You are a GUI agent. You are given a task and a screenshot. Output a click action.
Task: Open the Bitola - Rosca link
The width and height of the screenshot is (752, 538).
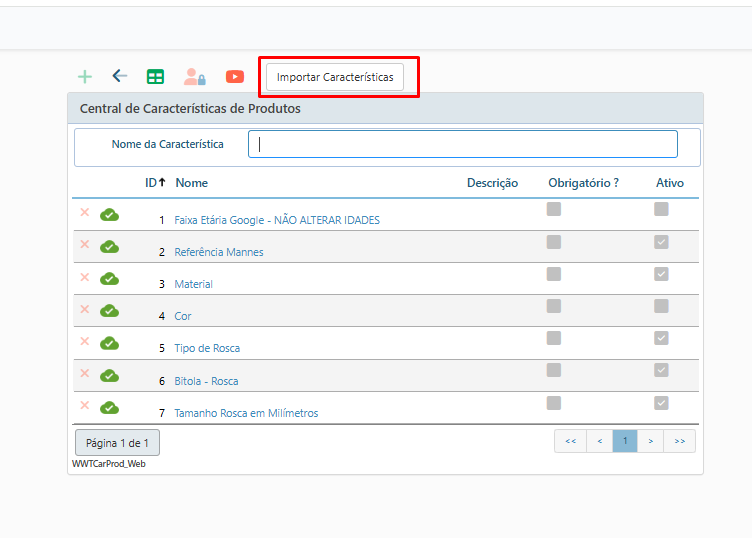click(206, 381)
